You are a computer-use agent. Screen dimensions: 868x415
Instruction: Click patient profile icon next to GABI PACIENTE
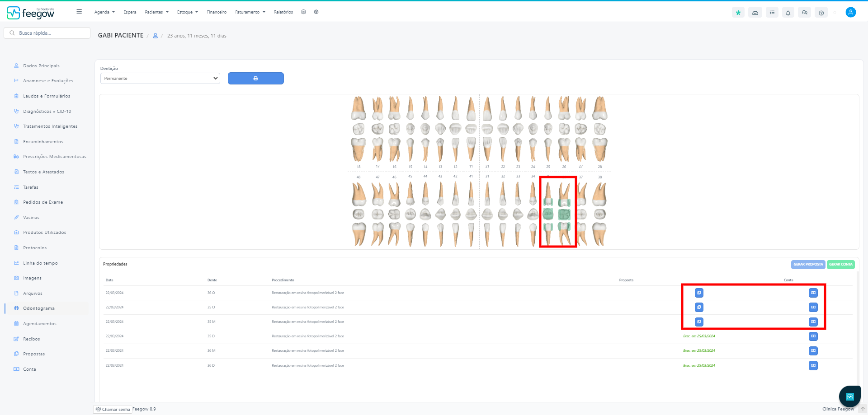155,36
